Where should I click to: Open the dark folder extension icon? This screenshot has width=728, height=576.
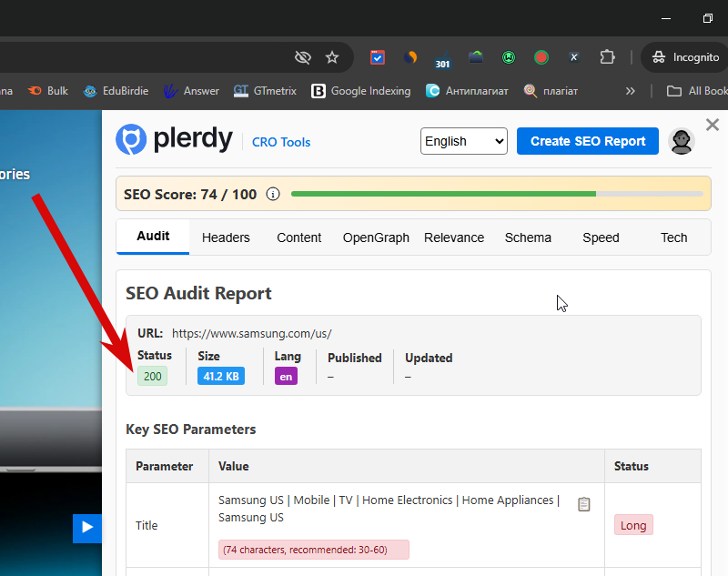coord(476,57)
